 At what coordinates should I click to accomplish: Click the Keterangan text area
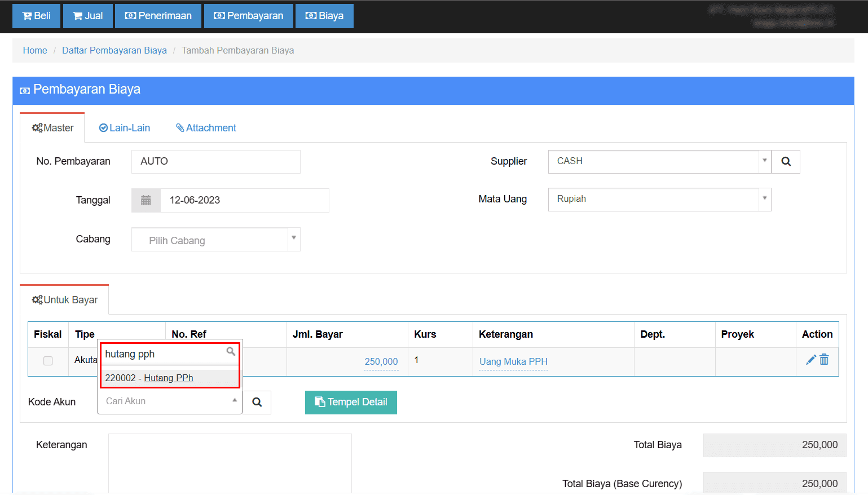[230, 462]
